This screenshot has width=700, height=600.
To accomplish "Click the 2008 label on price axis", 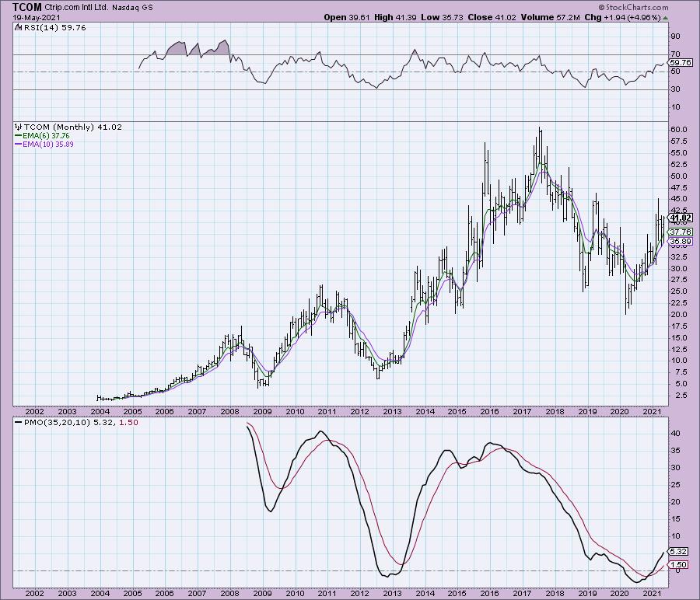I will (229, 412).
